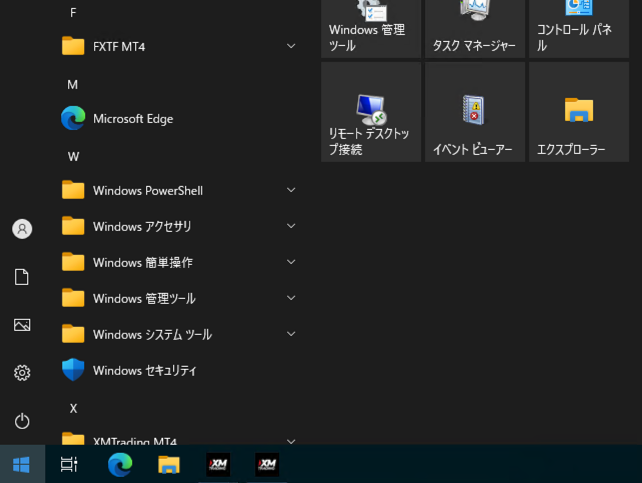Expand the Windows 管理ツール chevron
The image size is (642, 483).
291,298
